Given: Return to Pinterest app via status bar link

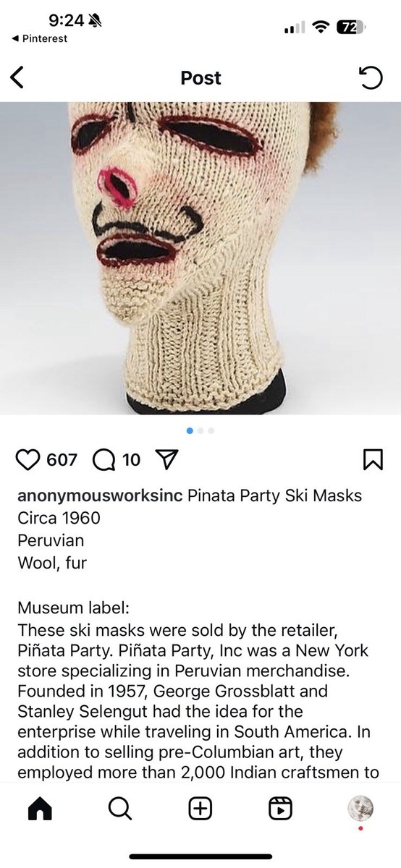Looking at the screenshot, I should pyautogui.click(x=40, y=38).
